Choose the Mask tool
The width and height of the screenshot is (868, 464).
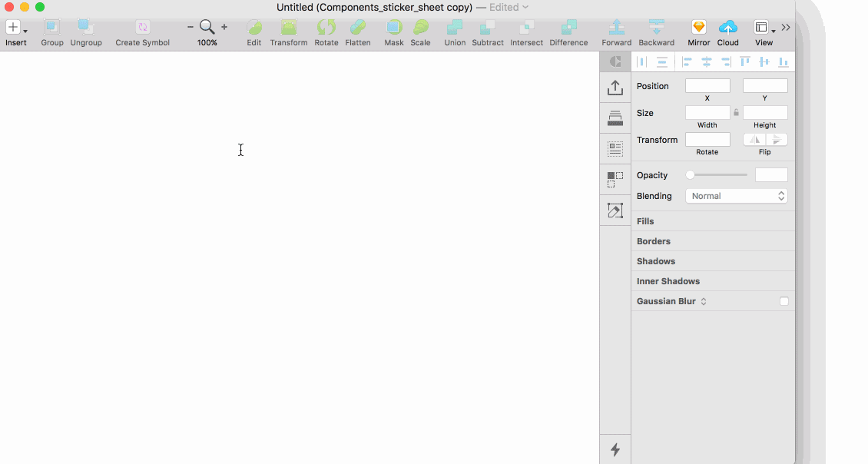click(393, 28)
